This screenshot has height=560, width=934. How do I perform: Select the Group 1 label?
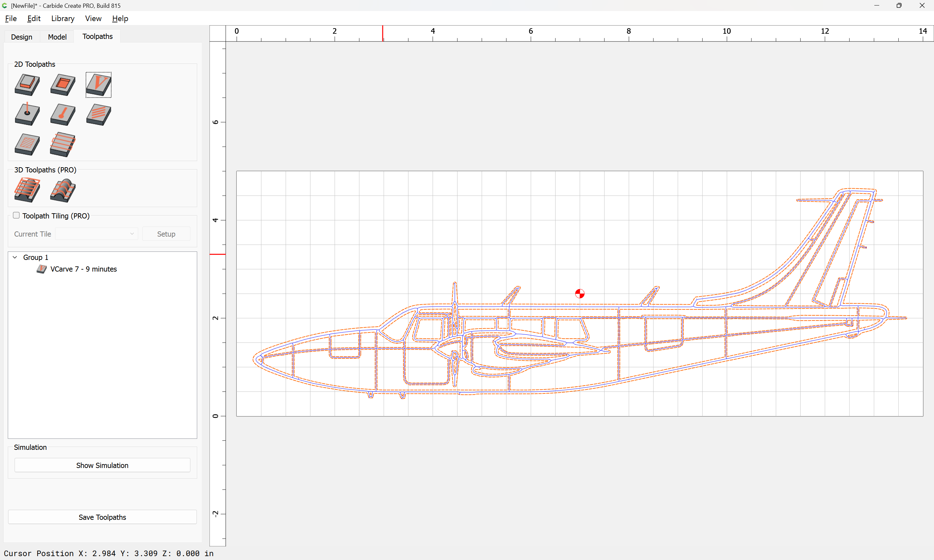tap(36, 257)
